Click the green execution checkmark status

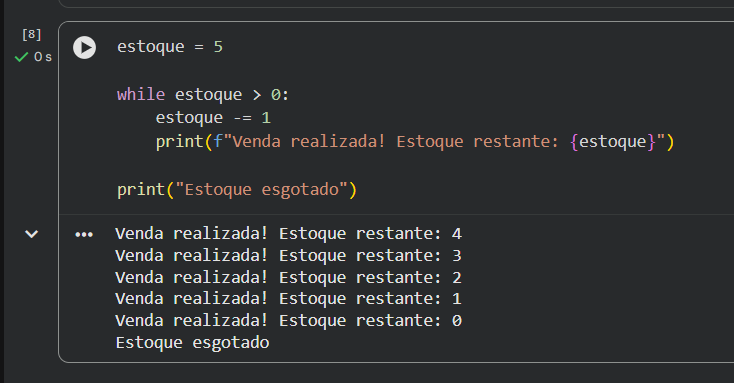[22, 57]
